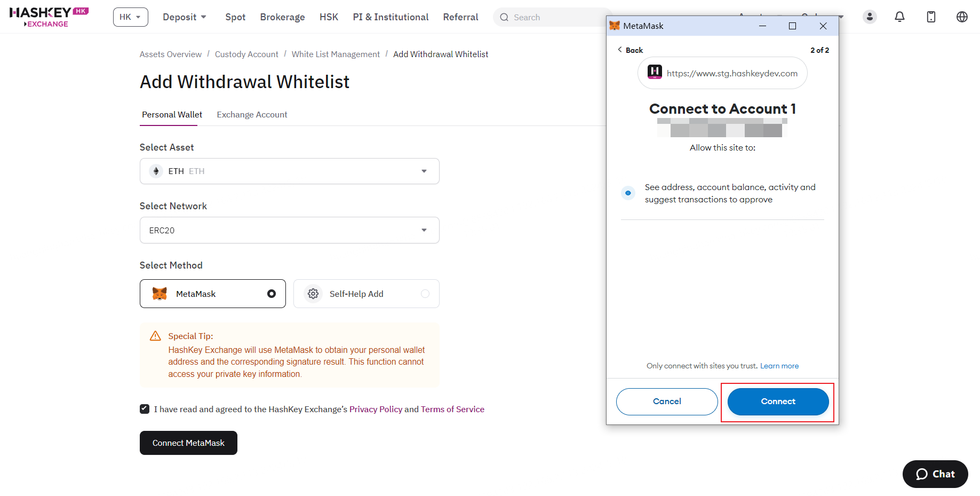Select the Self-Help Add radio button
This screenshot has width=980, height=496.
pos(425,294)
